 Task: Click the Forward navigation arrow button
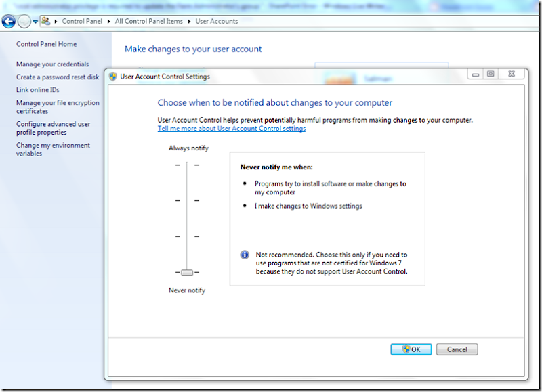click(24, 22)
